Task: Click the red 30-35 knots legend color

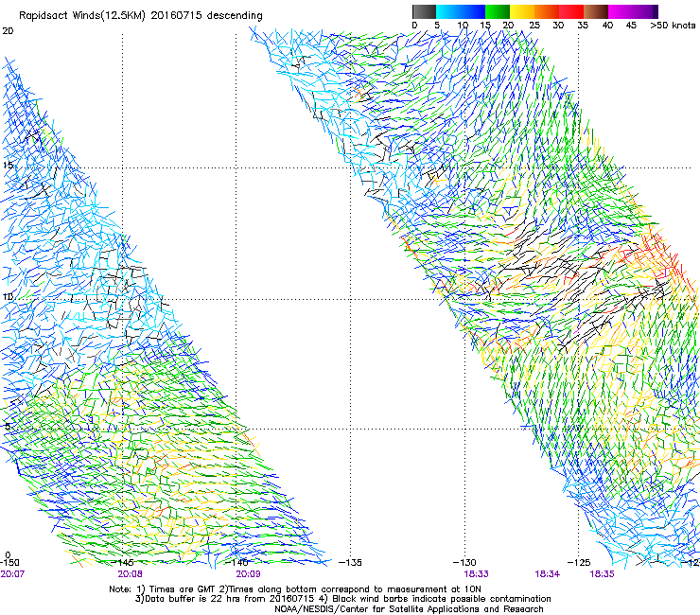Action: [571, 11]
